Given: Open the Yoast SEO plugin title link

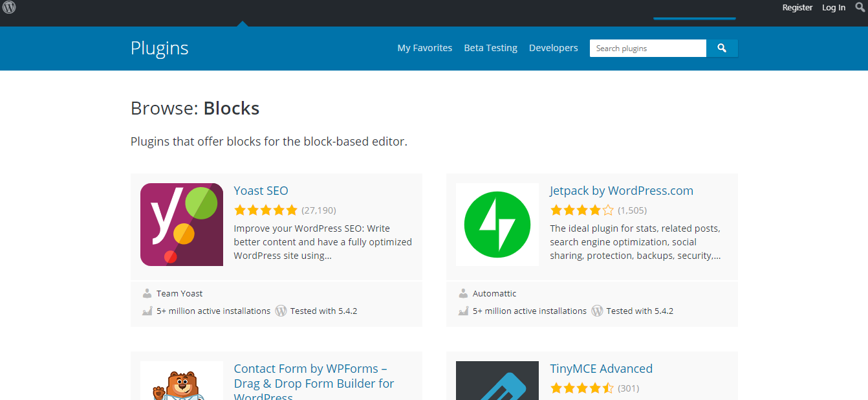Looking at the screenshot, I should (261, 190).
